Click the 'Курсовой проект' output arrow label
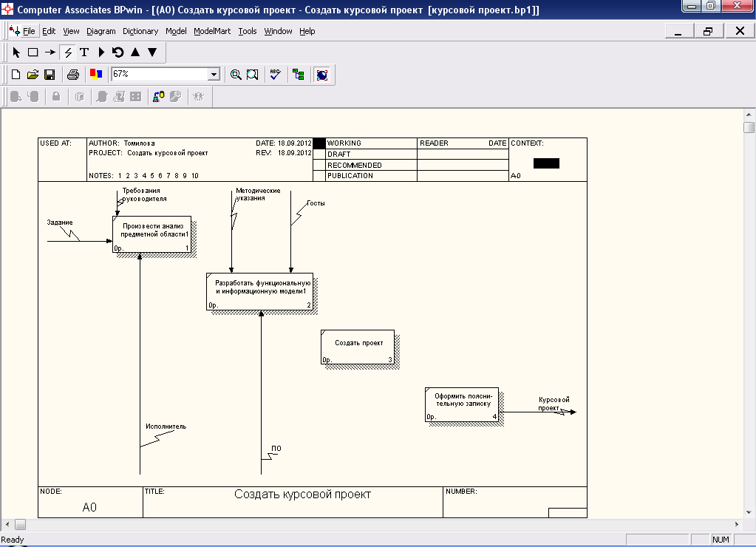Image resolution: width=756 pixels, height=547 pixels. 554,404
